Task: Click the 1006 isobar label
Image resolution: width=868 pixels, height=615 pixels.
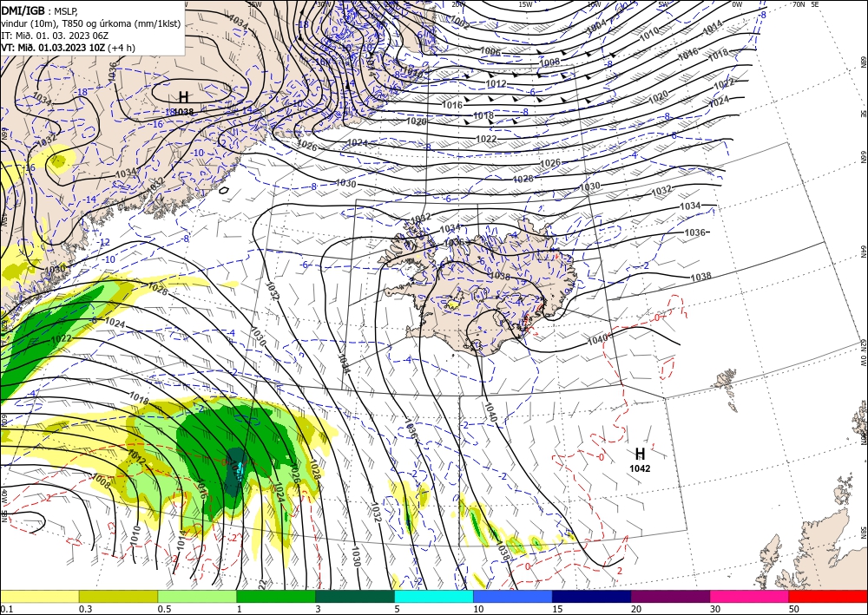Action: coord(490,52)
